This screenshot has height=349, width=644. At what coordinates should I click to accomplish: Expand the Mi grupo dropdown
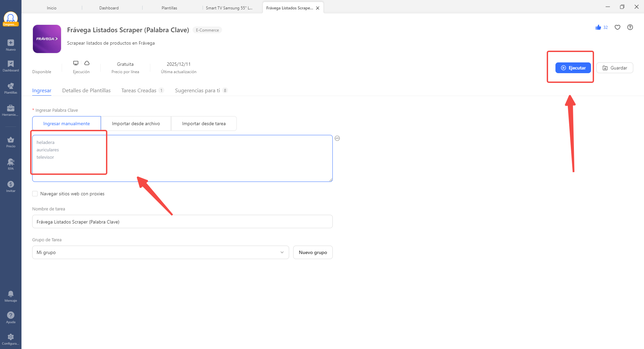[x=160, y=252]
